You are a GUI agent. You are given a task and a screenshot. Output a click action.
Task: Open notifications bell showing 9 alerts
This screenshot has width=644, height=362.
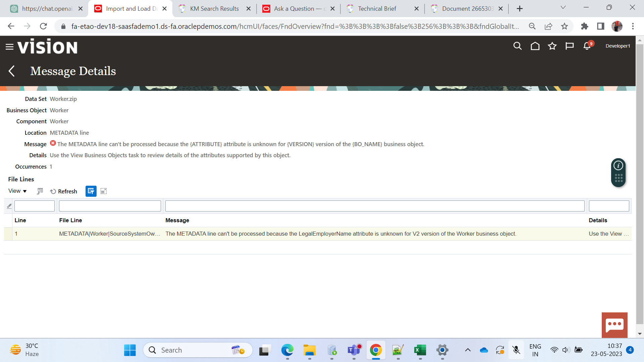(587, 46)
